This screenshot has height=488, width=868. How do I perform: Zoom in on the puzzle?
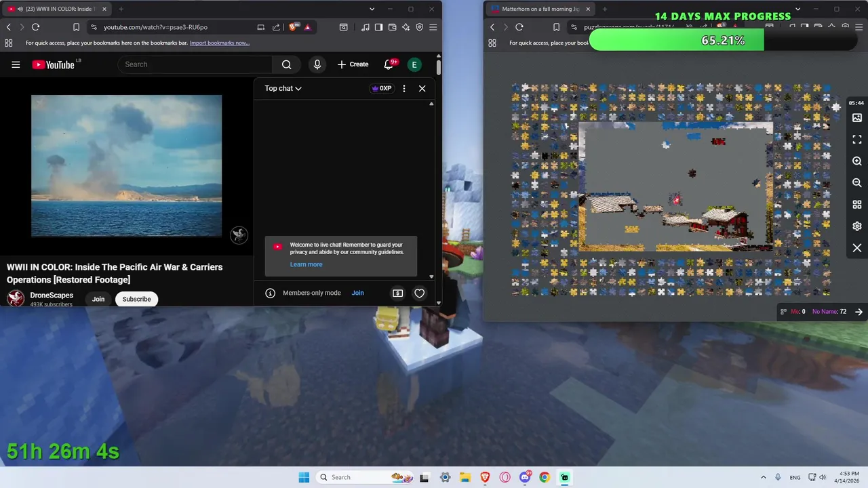pyautogui.click(x=856, y=161)
